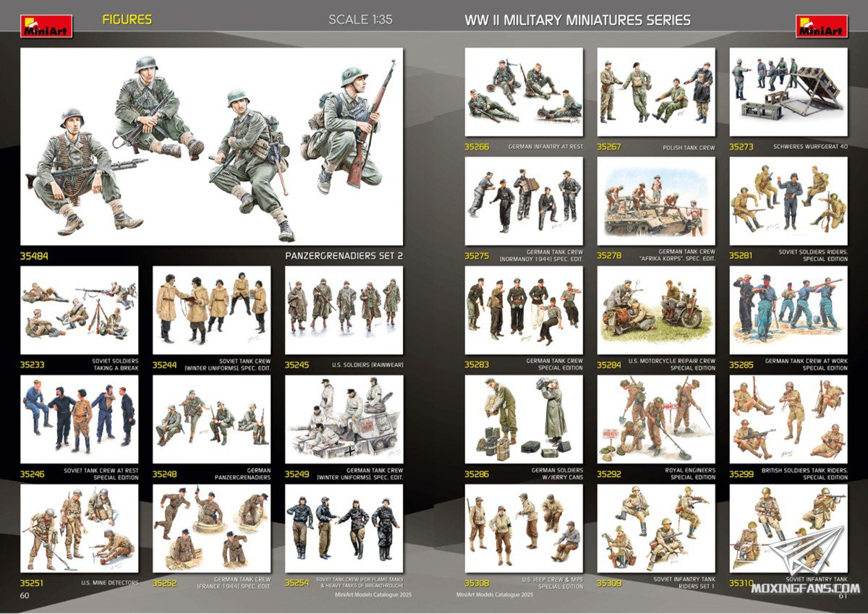Open the Schweres Wurfgerat 40 image
Image resolution: width=868 pixels, height=614 pixels.
coord(788,92)
